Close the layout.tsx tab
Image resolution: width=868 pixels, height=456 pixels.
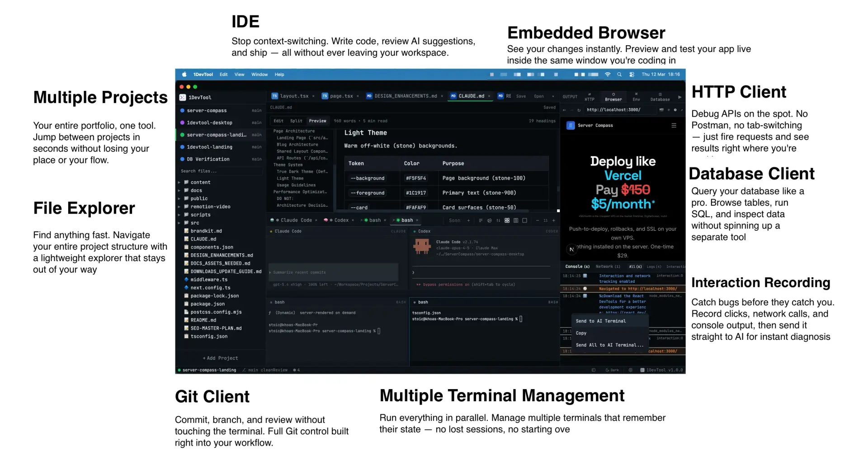tap(313, 96)
